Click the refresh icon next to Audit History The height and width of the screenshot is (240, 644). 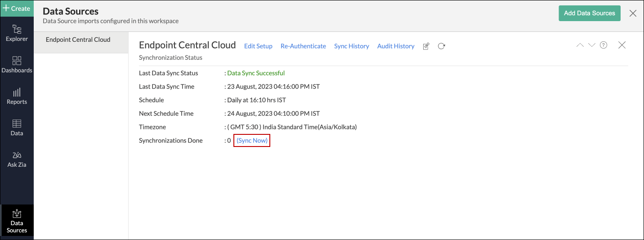point(442,46)
